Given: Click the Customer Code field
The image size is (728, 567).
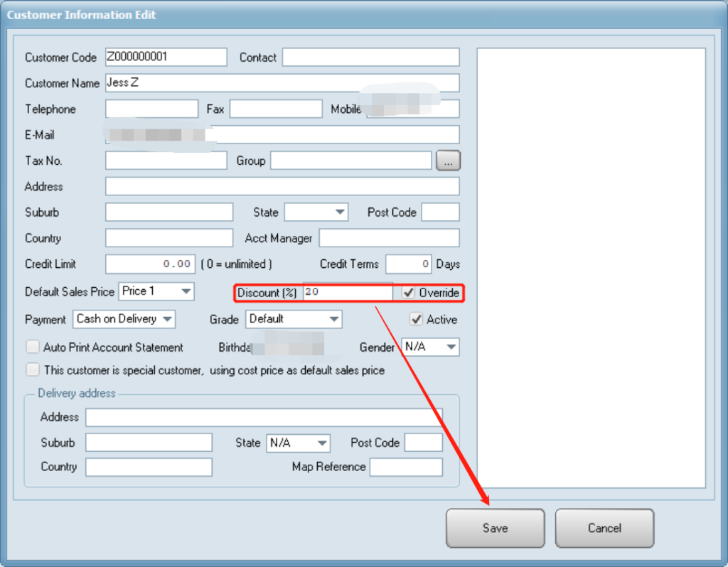Looking at the screenshot, I should (x=166, y=57).
